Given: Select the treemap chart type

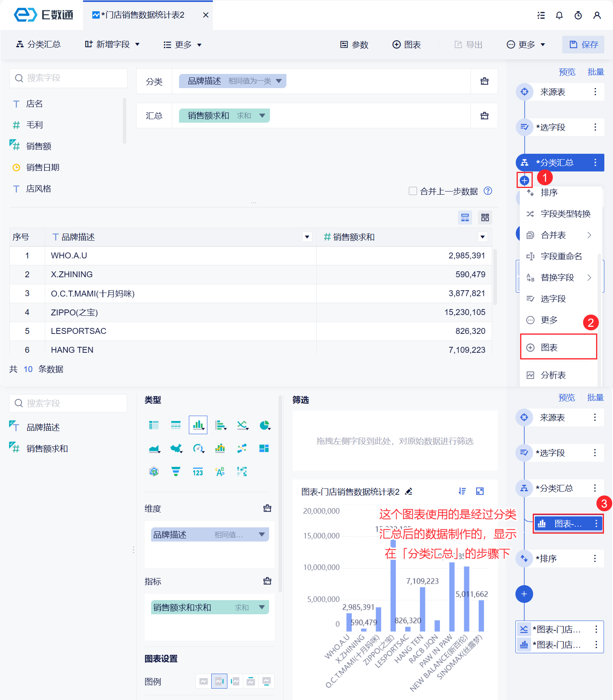Looking at the screenshot, I should pos(264,448).
